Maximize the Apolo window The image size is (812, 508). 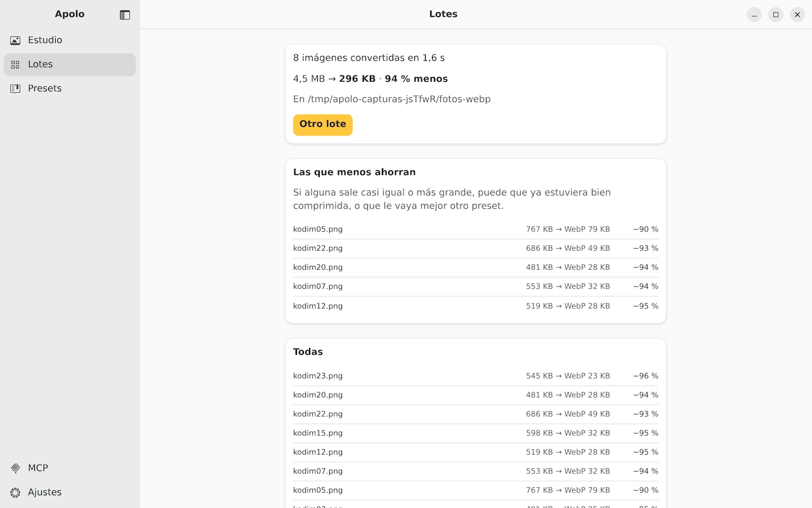point(776,15)
